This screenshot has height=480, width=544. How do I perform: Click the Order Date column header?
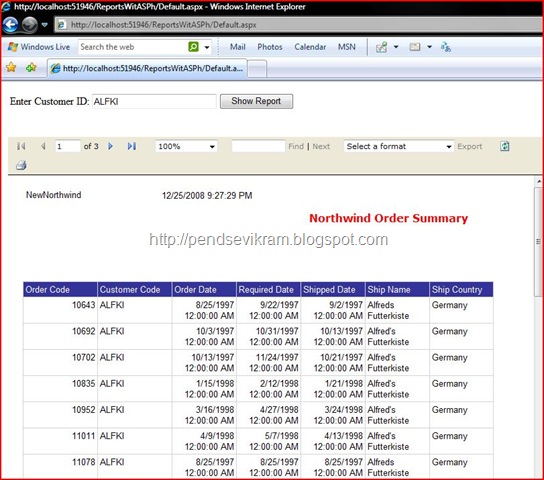[204, 290]
